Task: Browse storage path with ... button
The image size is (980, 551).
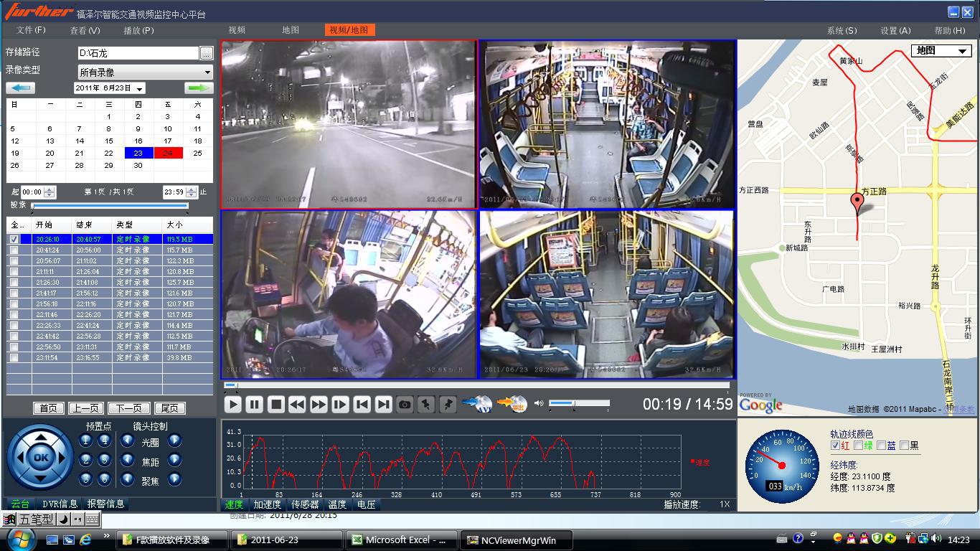Action: [x=207, y=53]
